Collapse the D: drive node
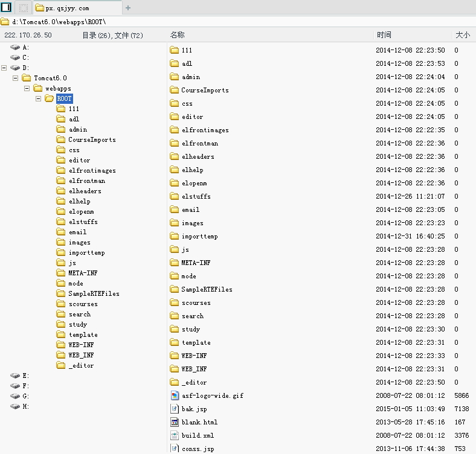Screen dimensions: 476x454 click(4, 68)
